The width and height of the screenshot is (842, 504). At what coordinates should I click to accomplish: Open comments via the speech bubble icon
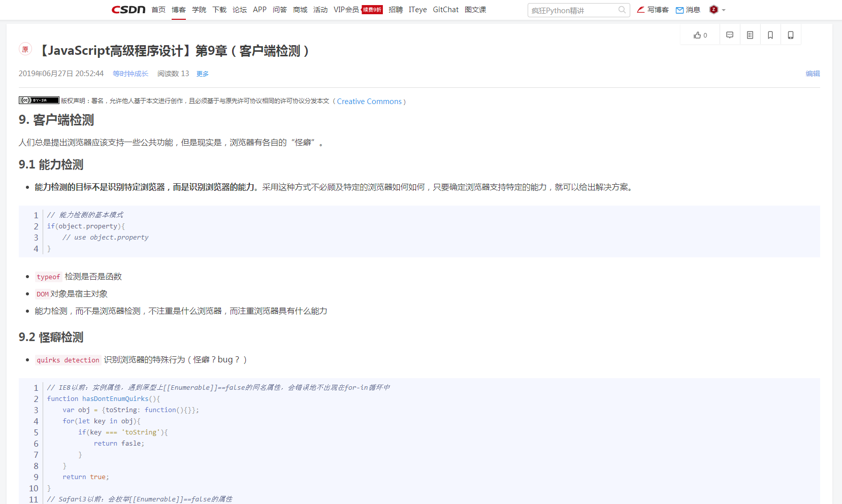729,35
